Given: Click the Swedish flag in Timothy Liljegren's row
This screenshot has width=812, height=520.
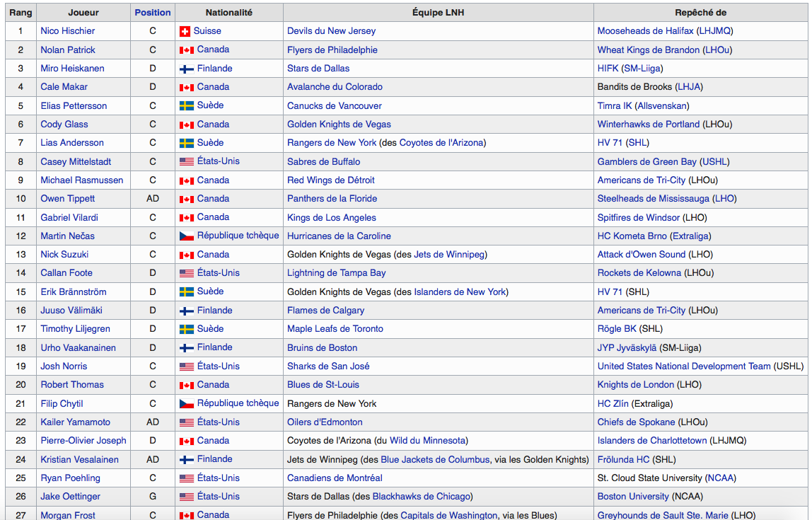Looking at the screenshot, I should pos(187,329).
